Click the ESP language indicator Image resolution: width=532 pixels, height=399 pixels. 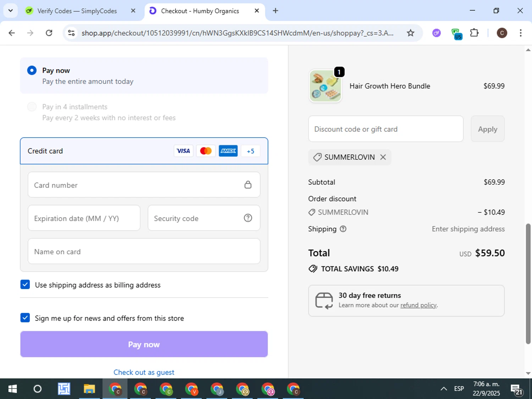[x=459, y=389]
